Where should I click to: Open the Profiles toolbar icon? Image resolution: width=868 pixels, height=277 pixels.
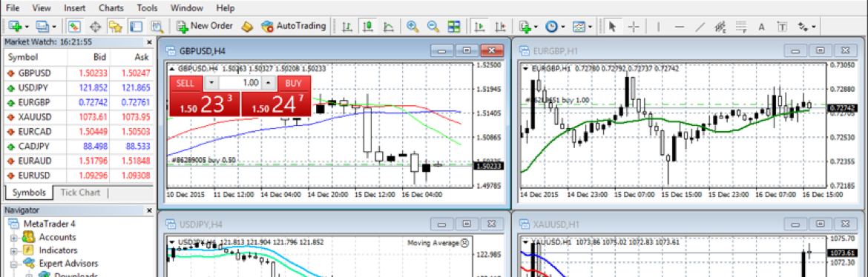click(x=42, y=26)
